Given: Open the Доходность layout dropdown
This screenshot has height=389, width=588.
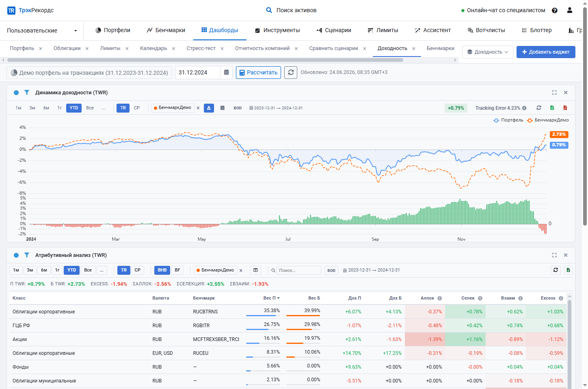Looking at the screenshot, I should point(487,52).
